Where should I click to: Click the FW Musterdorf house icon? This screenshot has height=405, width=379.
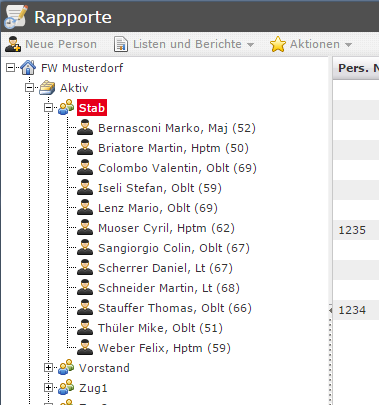pos(28,67)
